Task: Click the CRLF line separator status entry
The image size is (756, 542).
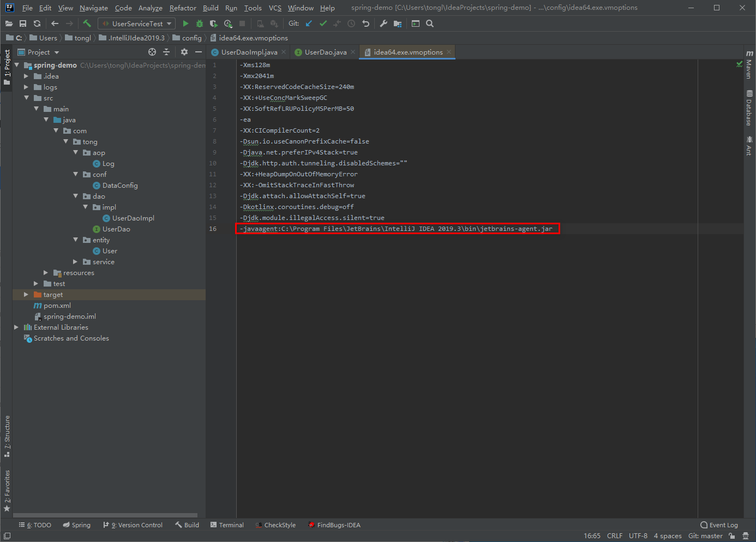Action: pyautogui.click(x=615, y=536)
